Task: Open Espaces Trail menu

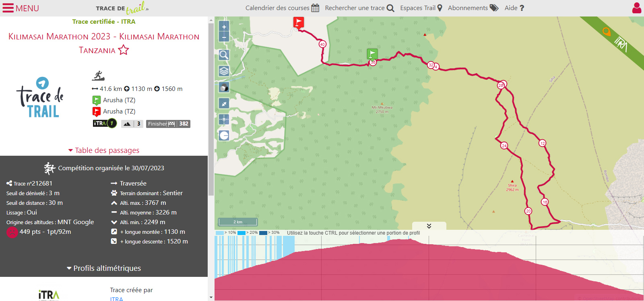Action: pyautogui.click(x=421, y=8)
